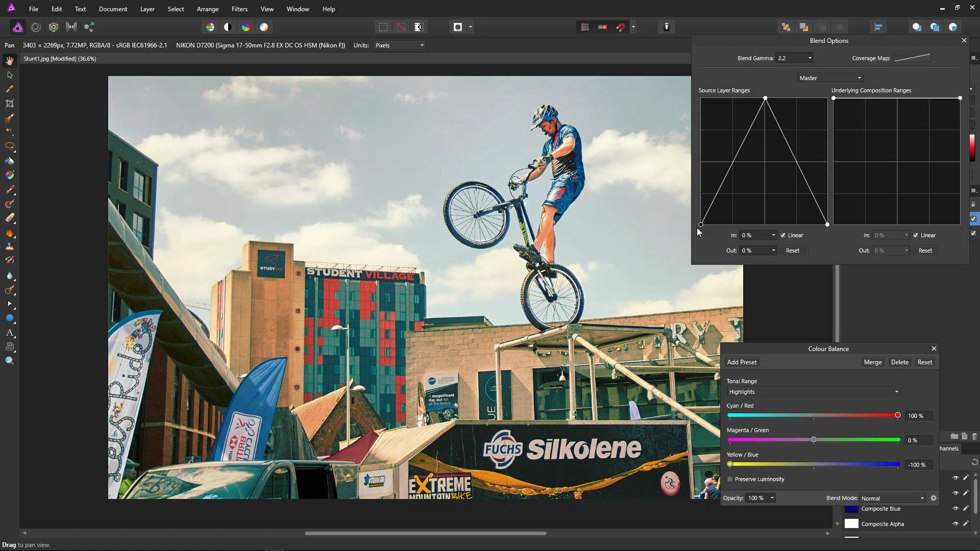The height and width of the screenshot is (551, 980).
Task: Open the Master dropdown in Blend Options
Action: [829, 78]
